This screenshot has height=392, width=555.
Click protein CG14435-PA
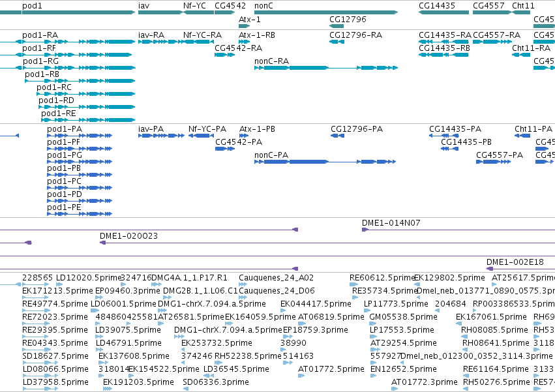pyautogui.click(x=455, y=129)
